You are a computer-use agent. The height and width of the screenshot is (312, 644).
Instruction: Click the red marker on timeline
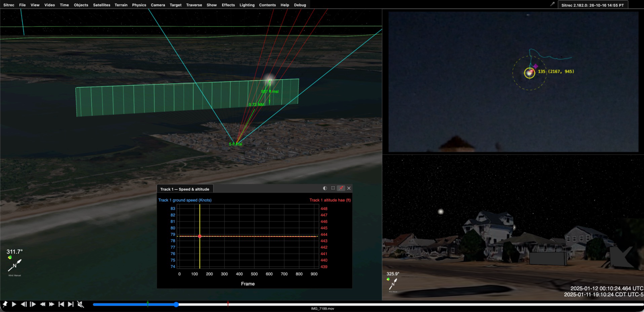click(x=228, y=304)
